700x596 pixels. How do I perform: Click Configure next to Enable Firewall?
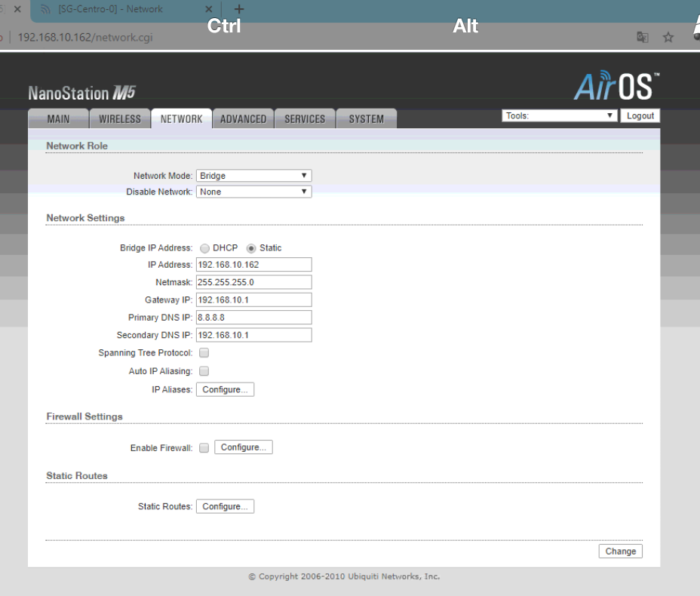tap(244, 447)
